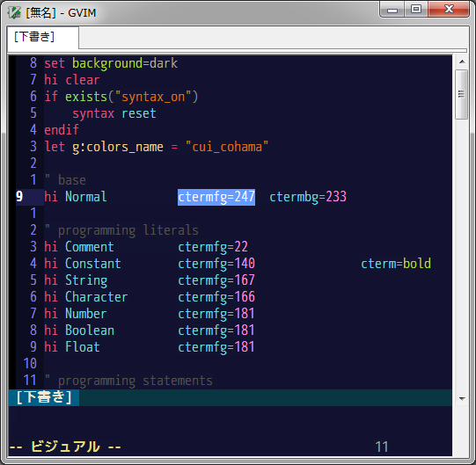476x465 pixels.
Task: Click the [下書き] status line label
Action: pos(44,397)
